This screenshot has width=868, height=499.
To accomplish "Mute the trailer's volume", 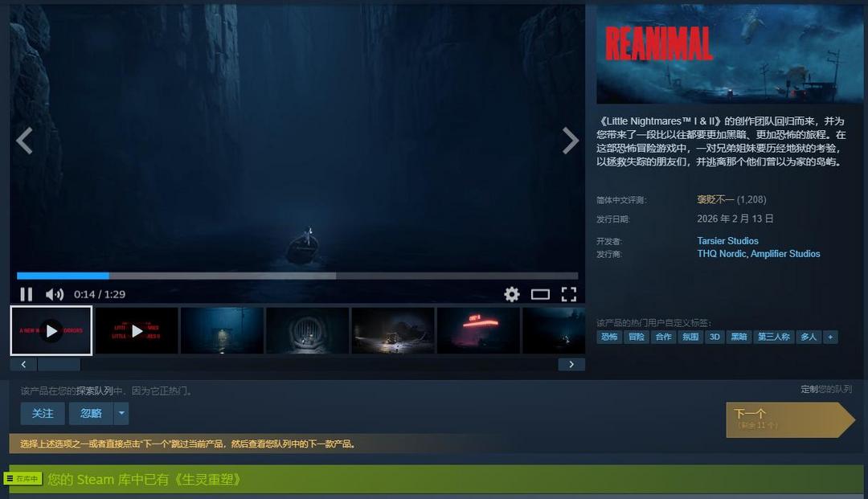I will [54, 294].
